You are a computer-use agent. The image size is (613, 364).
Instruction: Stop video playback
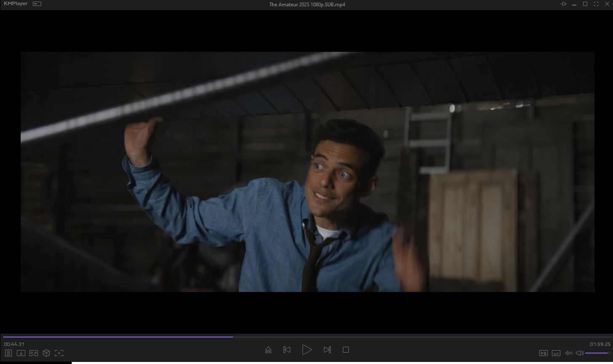tap(346, 350)
